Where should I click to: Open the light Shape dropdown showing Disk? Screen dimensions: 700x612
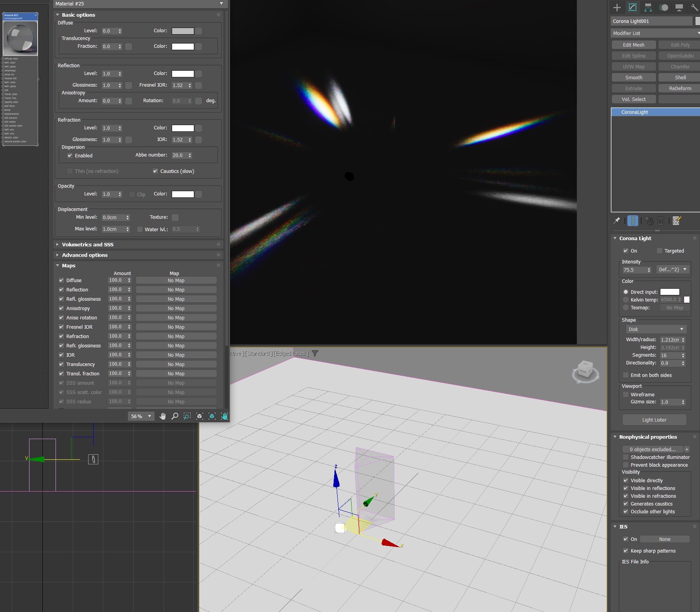(x=656, y=329)
